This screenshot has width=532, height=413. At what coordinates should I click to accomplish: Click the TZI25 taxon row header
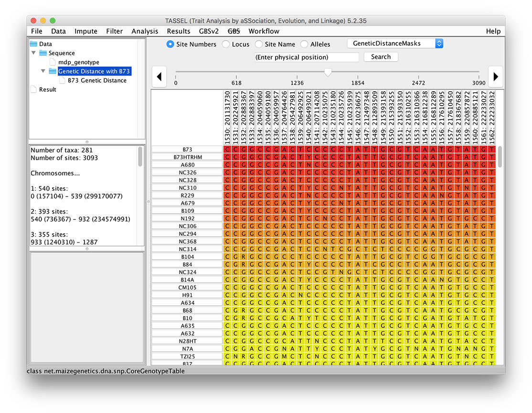tap(187, 356)
